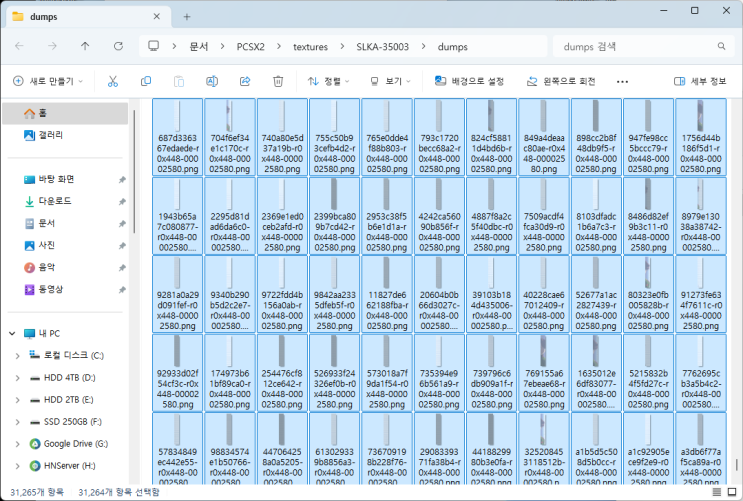Expand the HDD 4TB (D:) tree node

pos(16,377)
